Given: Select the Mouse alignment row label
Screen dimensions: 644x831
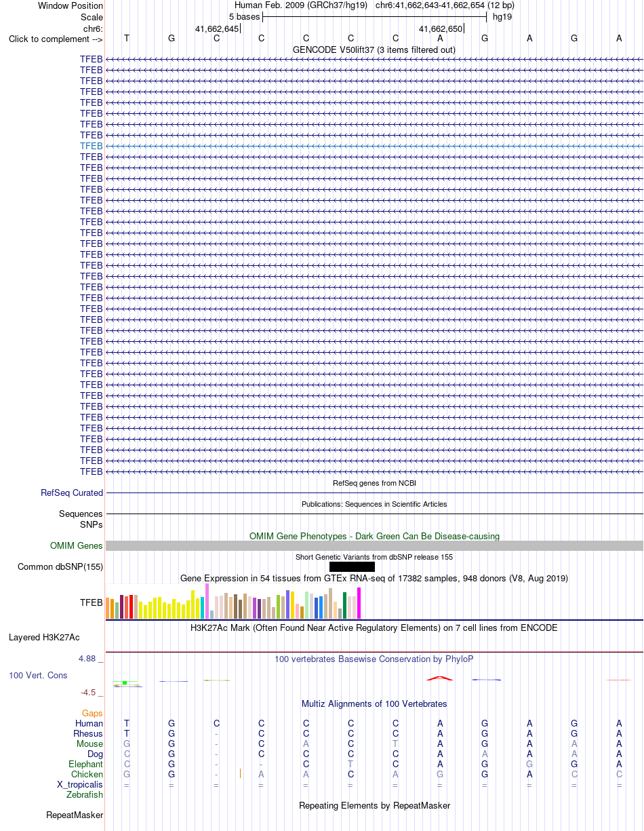Looking at the screenshot, I should point(89,744).
